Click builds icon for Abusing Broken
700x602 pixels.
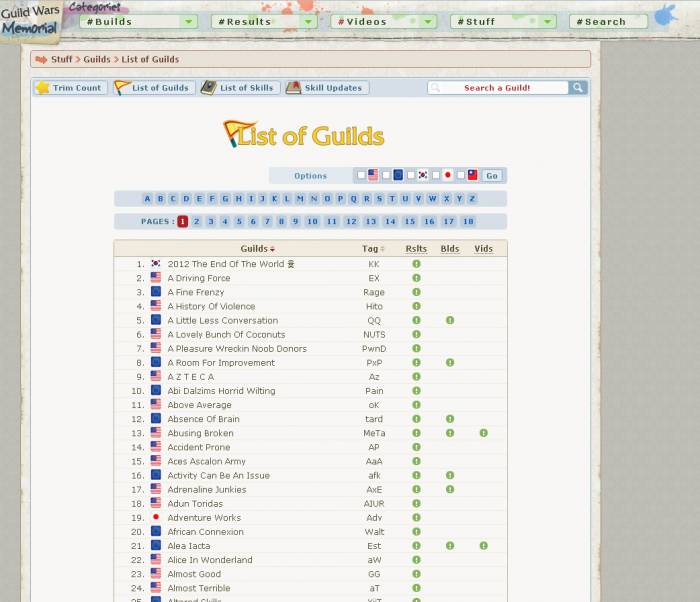(x=450, y=433)
